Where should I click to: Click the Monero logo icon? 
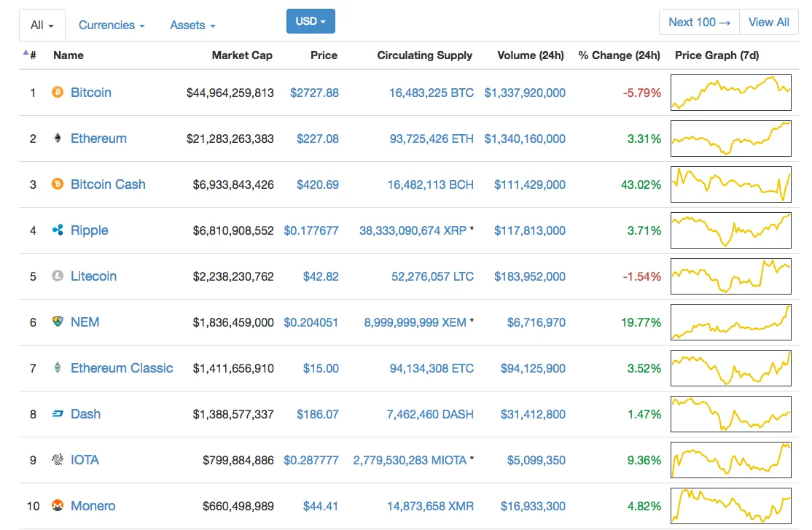(x=58, y=505)
